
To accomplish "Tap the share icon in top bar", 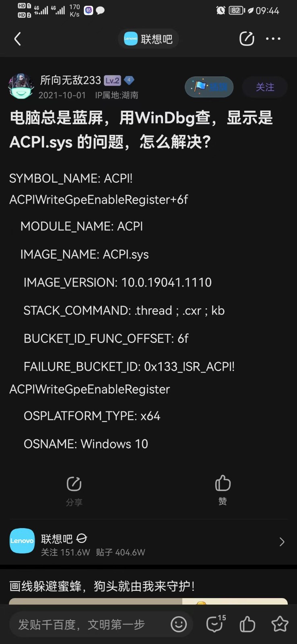I will coord(247,39).
